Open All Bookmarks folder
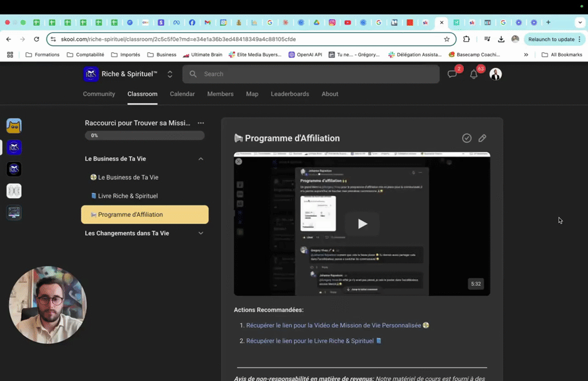 tap(562, 55)
